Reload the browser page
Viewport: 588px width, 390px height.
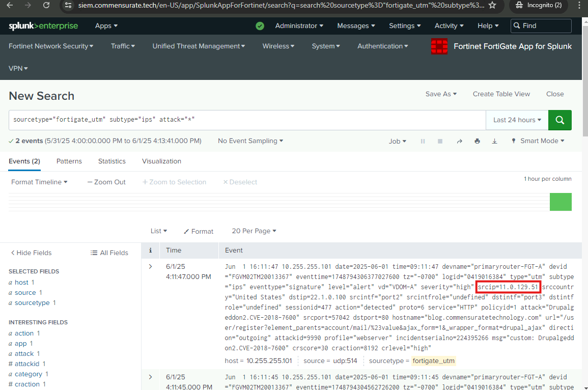46,5
